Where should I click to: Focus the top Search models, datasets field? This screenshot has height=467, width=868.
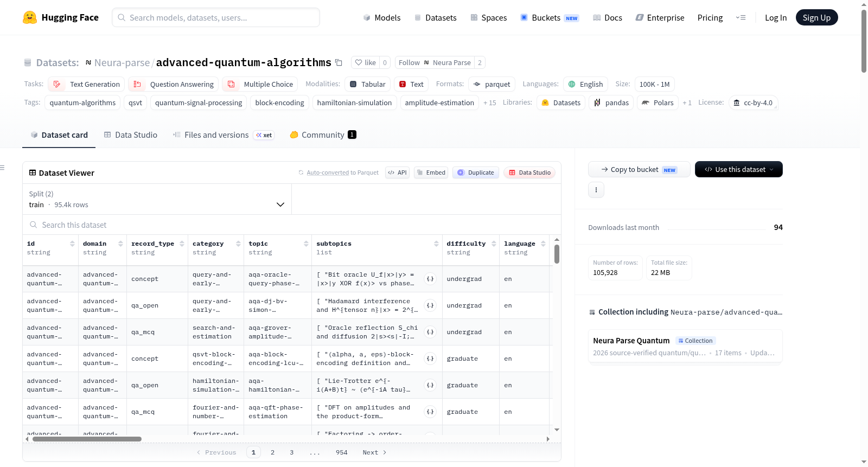coord(216,17)
